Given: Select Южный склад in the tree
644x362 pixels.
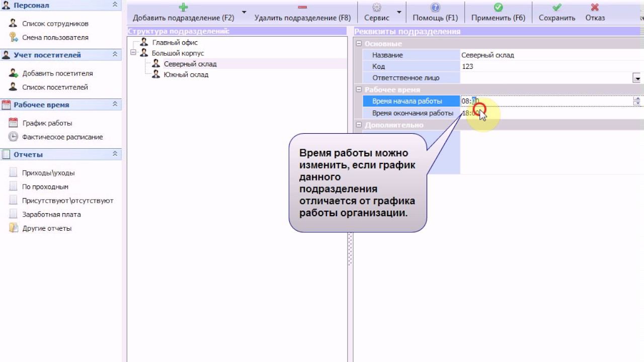Looking at the screenshot, I should (186, 74).
